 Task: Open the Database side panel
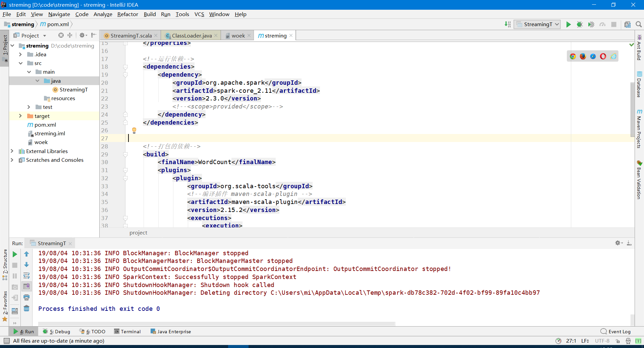[x=639, y=84]
